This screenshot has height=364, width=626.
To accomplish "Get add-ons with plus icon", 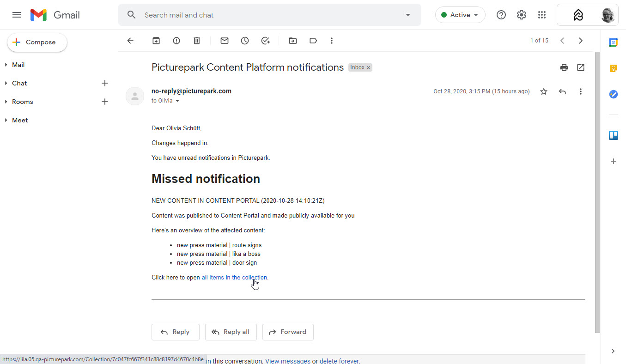I will [x=613, y=161].
